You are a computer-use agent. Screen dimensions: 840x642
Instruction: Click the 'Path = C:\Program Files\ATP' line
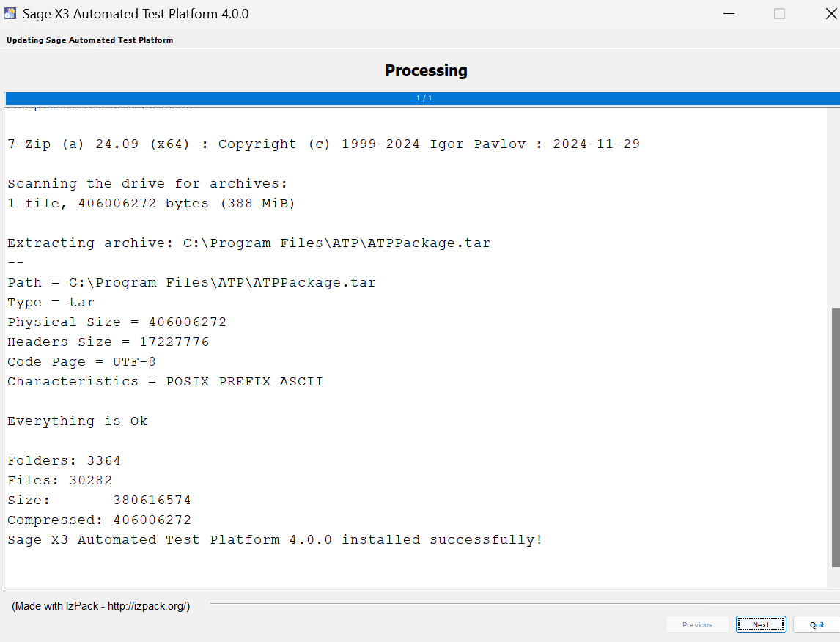click(192, 283)
